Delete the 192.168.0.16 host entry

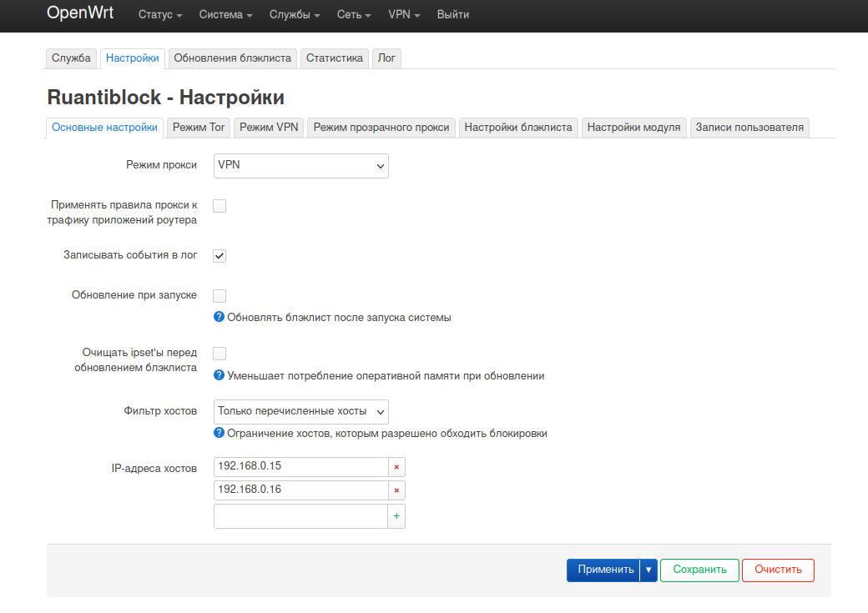(396, 490)
